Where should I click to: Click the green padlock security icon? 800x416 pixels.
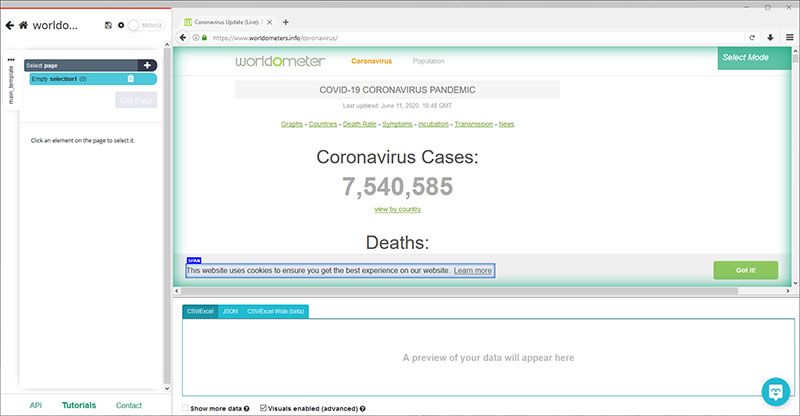coord(205,38)
